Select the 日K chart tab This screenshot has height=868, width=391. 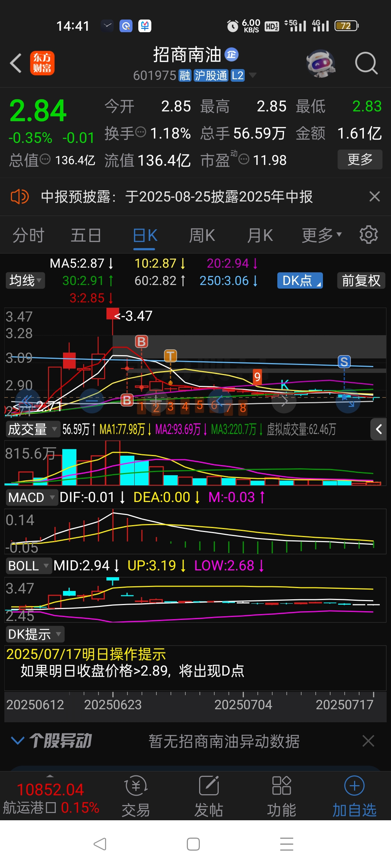pos(145,235)
